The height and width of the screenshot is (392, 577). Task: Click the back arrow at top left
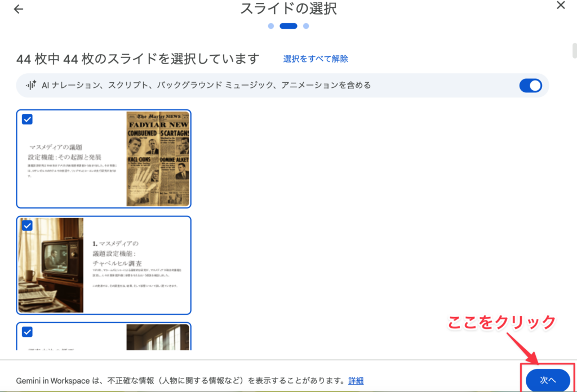point(19,9)
